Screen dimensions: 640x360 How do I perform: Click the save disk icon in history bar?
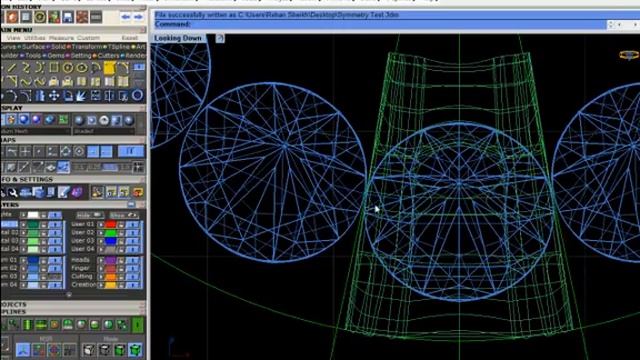click(68, 17)
